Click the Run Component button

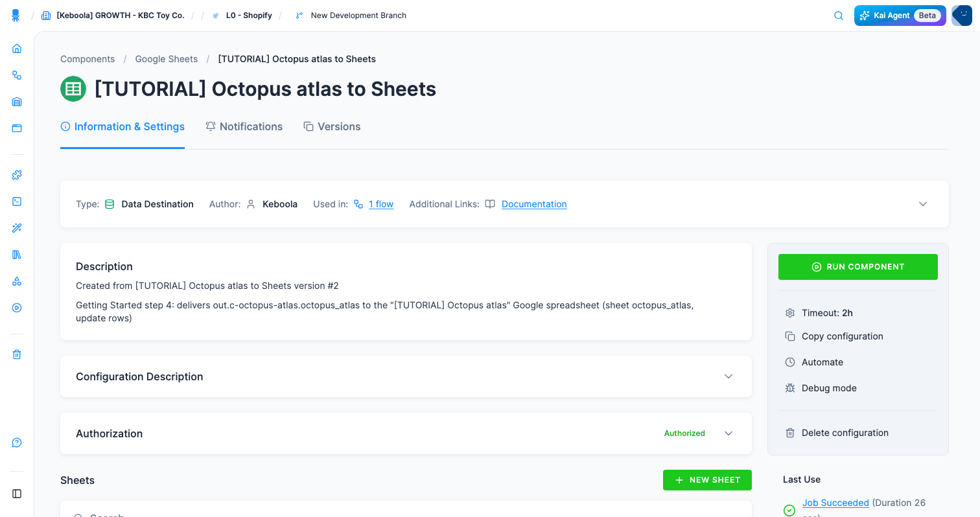(858, 267)
